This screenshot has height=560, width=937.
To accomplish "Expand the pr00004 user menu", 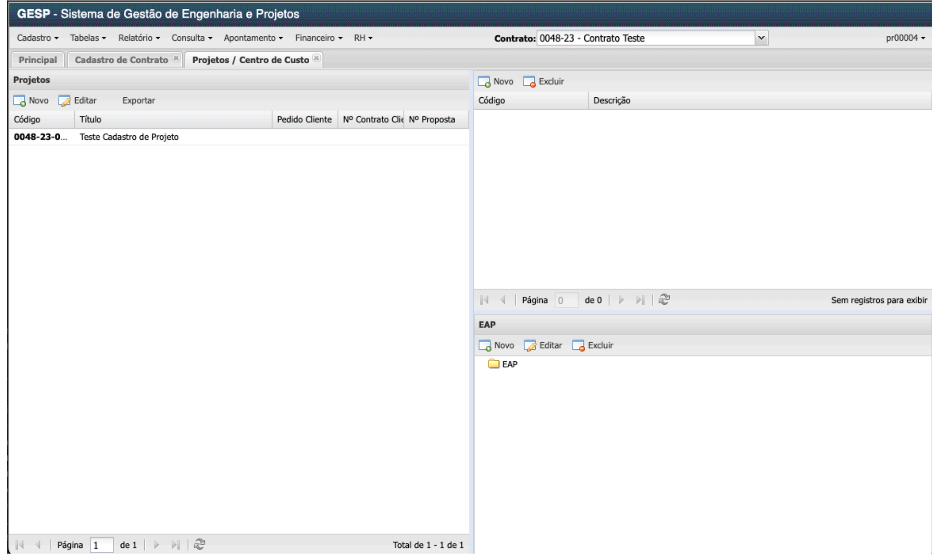I will pyautogui.click(x=905, y=38).
